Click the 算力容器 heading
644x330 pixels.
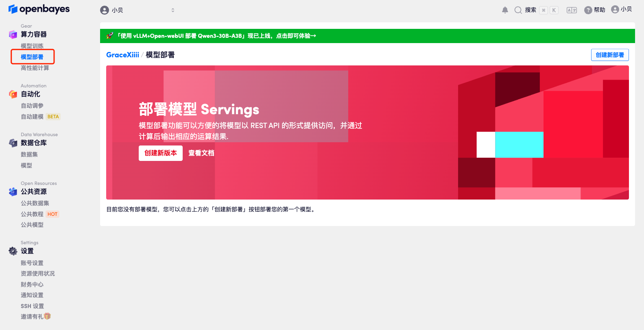pyautogui.click(x=34, y=35)
